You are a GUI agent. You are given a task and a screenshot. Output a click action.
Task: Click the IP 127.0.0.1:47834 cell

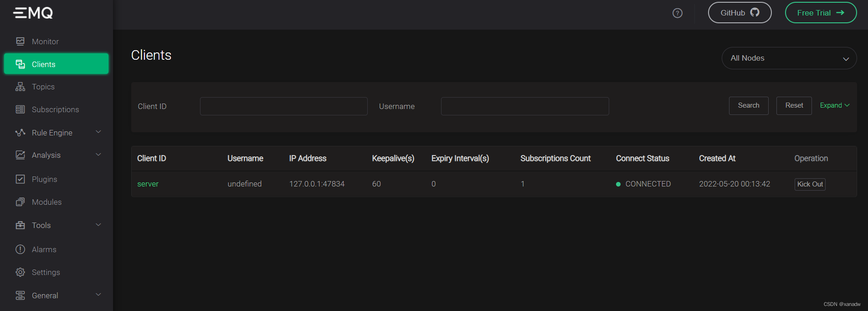click(317, 184)
